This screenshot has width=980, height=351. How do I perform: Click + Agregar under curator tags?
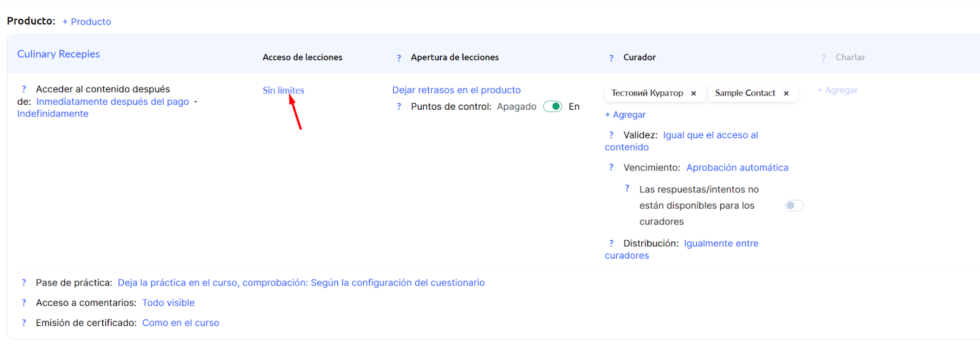pos(625,115)
